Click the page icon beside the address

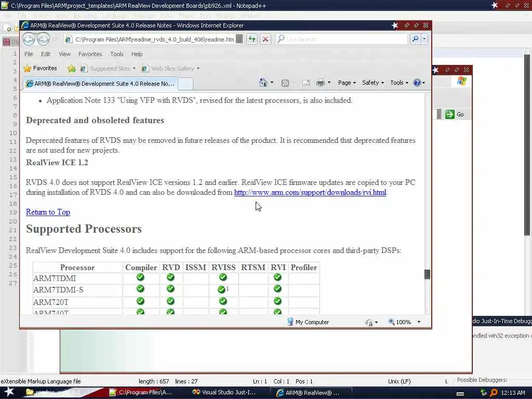69,39
